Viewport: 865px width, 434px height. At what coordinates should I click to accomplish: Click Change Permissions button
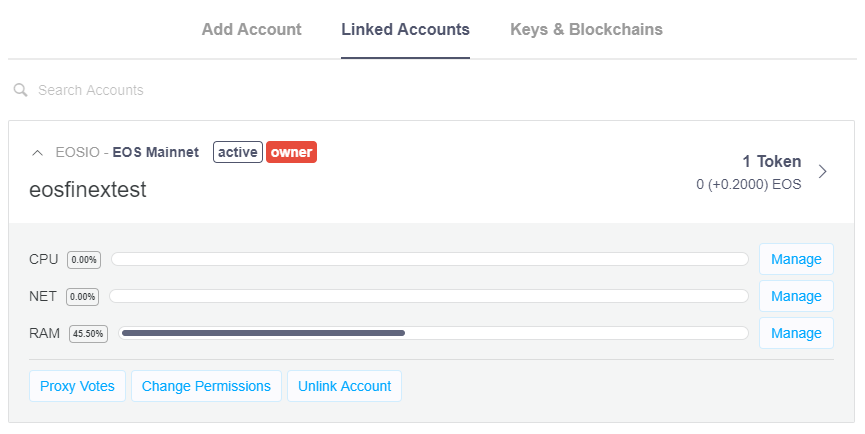(x=206, y=386)
